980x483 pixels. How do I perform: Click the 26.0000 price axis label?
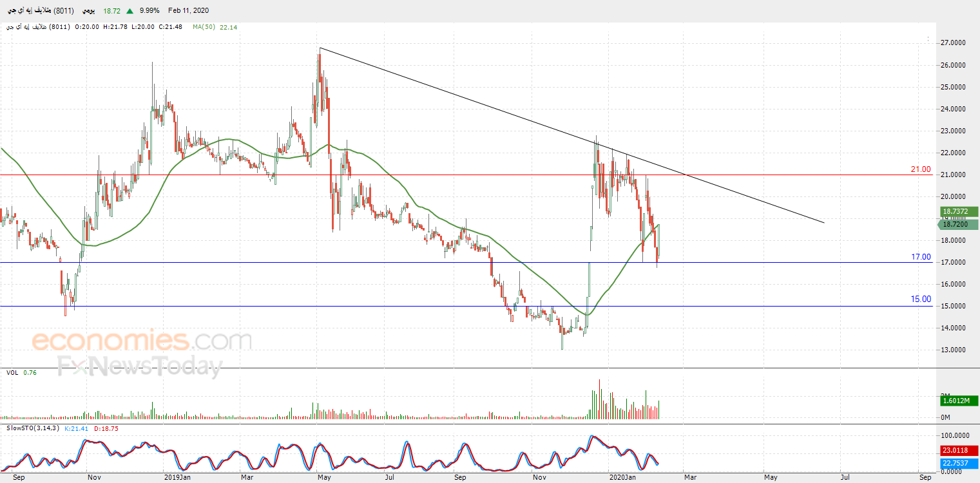[x=954, y=65]
